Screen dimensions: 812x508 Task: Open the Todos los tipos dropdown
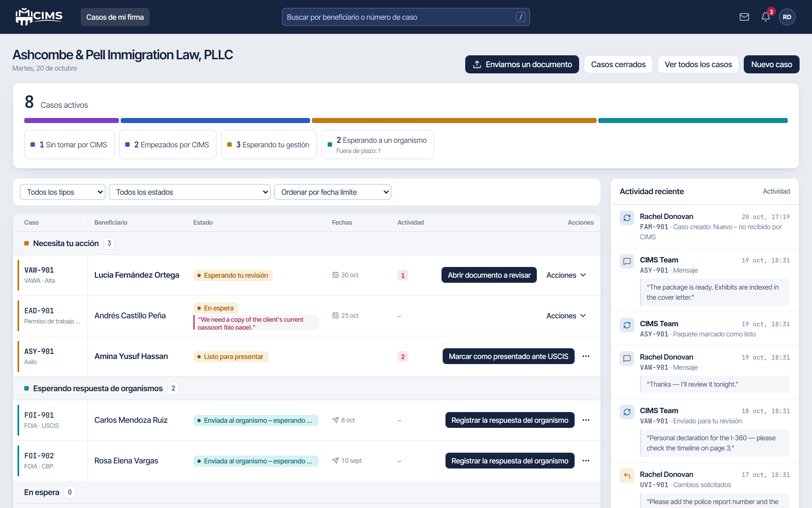(x=62, y=192)
